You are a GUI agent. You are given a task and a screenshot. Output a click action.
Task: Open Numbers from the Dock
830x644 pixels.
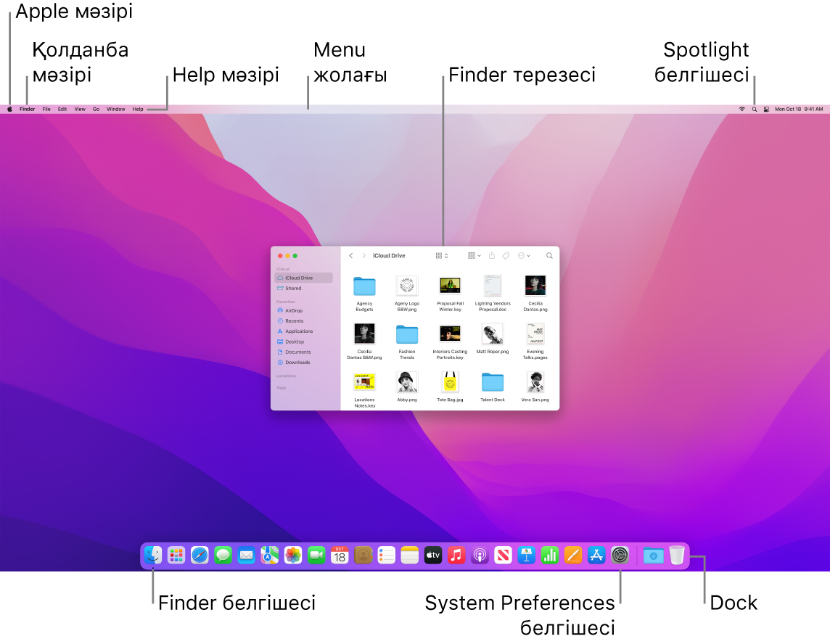(550, 555)
